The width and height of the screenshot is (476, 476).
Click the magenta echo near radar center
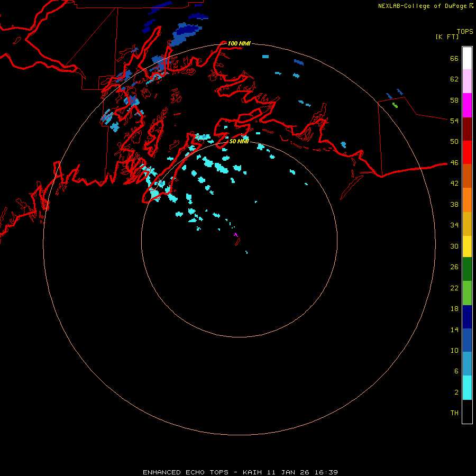[x=235, y=234]
